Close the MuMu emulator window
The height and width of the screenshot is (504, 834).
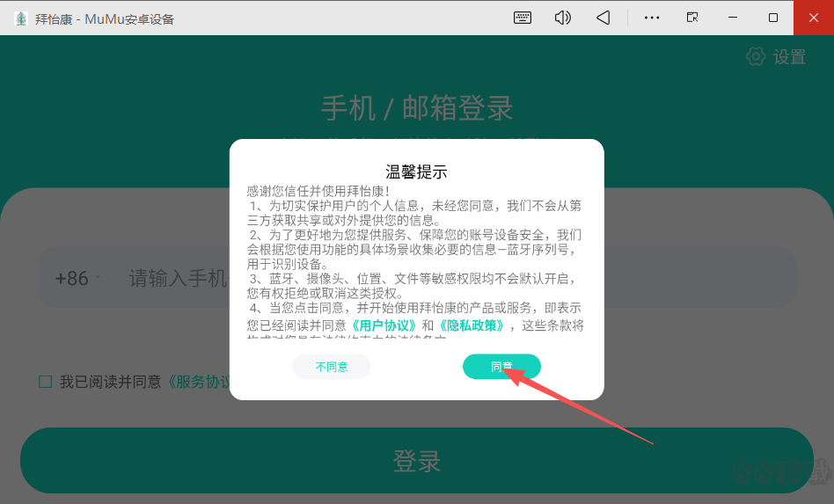pos(813,18)
